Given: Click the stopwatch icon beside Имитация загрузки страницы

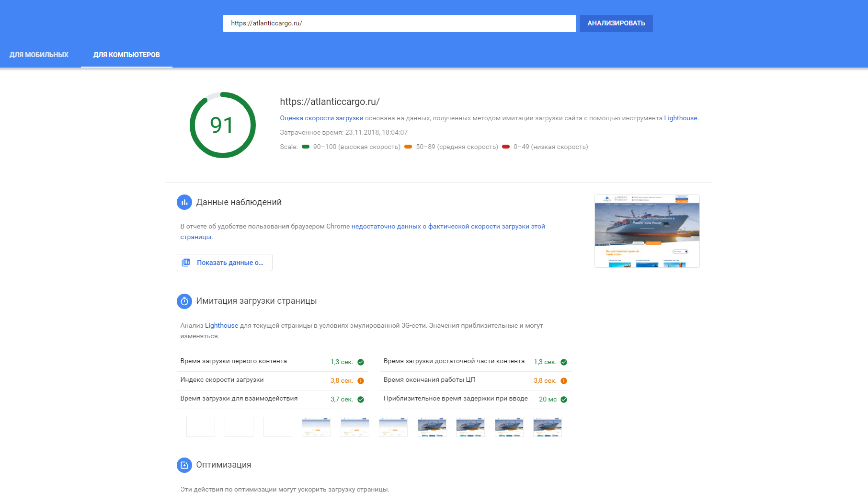Looking at the screenshot, I should pyautogui.click(x=184, y=301).
